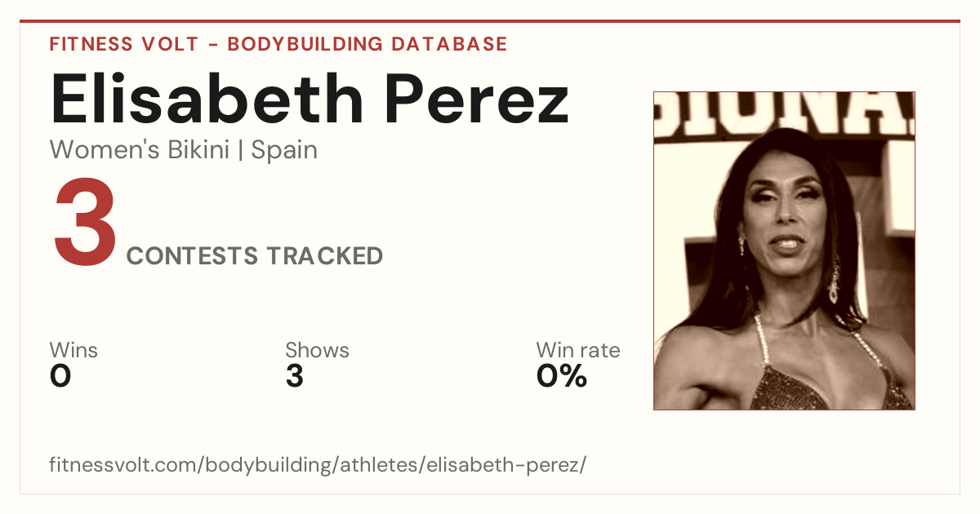This screenshot has width=980, height=514.
Task: Click the Wins label
Action: 73,351
